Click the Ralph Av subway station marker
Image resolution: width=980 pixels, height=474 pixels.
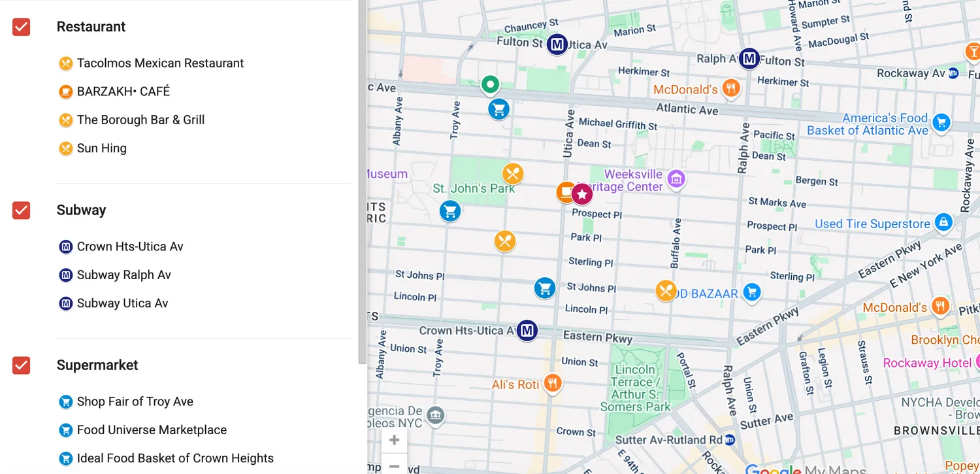[x=749, y=59]
